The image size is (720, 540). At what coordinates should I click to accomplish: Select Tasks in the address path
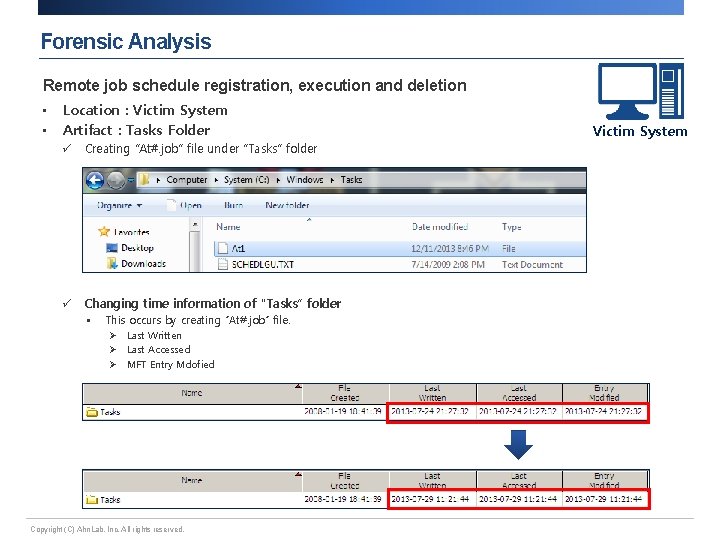(x=351, y=180)
